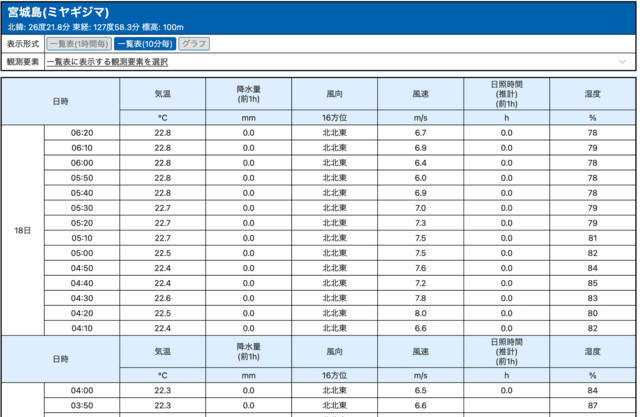This screenshot has height=417, width=640.
Task: Click precipitation 0.0 at 06:10
Action: coord(249,148)
